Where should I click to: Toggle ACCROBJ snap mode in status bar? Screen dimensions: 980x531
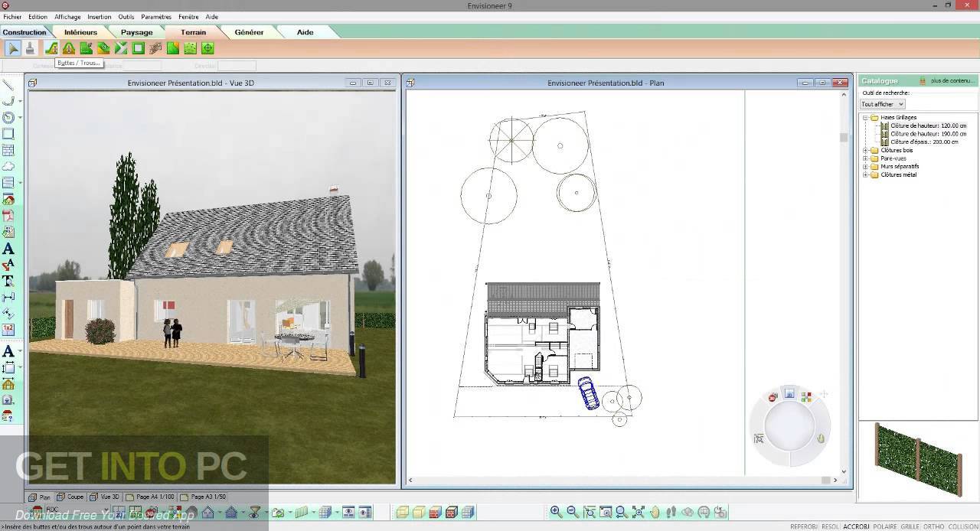[x=857, y=526]
